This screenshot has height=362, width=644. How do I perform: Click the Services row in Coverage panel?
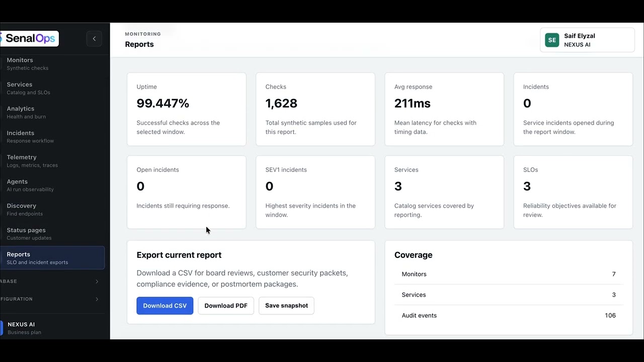coord(509,295)
